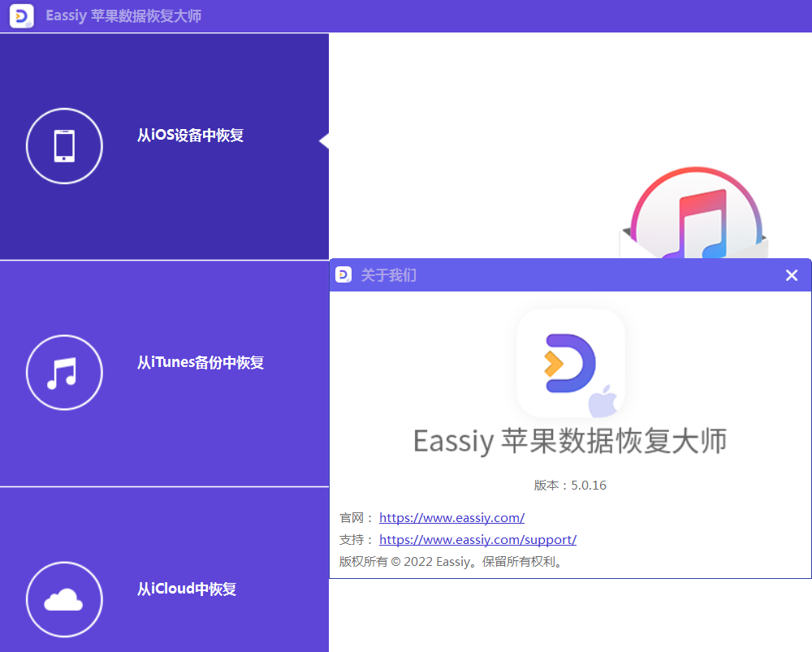Select 从iOS设备中恢复 mode
Image resolution: width=812 pixels, height=652 pixels.
coord(164,146)
